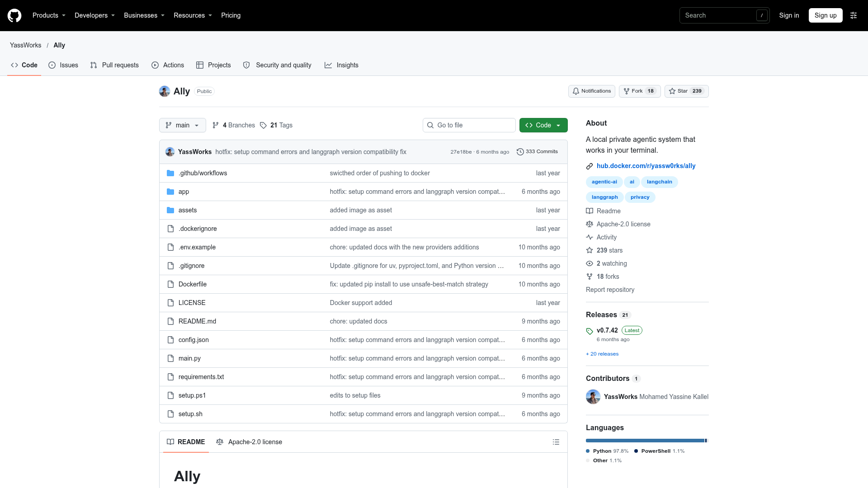Click the Notifications bell button
This screenshot has height=488, width=868.
(591, 91)
